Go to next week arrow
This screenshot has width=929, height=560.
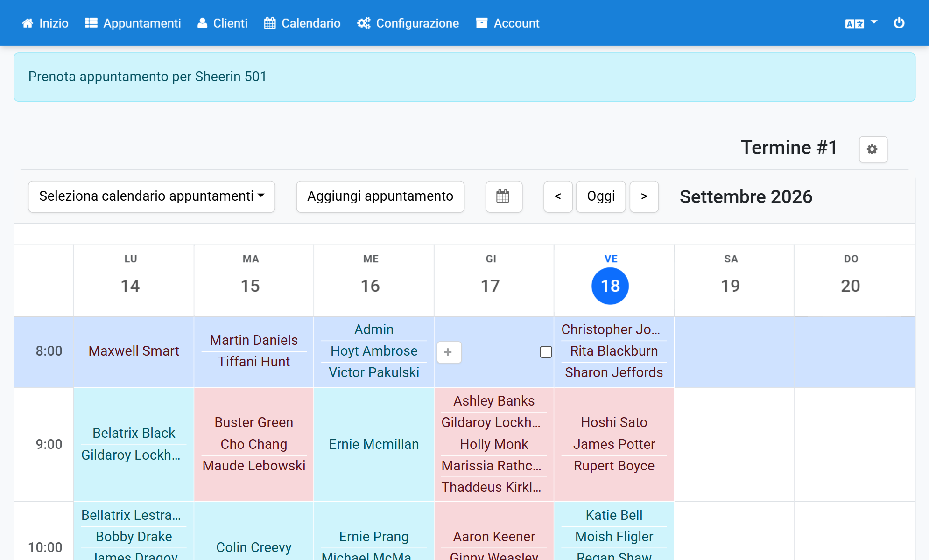(644, 196)
